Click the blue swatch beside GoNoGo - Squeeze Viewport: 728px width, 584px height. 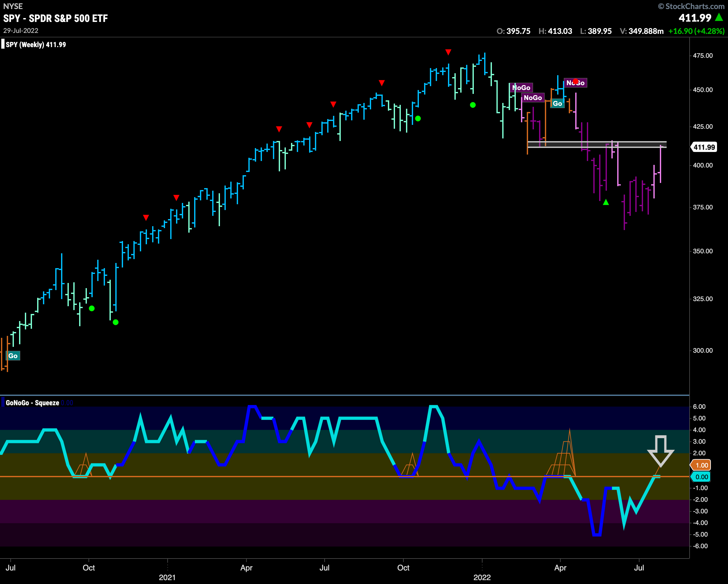pos(3,402)
